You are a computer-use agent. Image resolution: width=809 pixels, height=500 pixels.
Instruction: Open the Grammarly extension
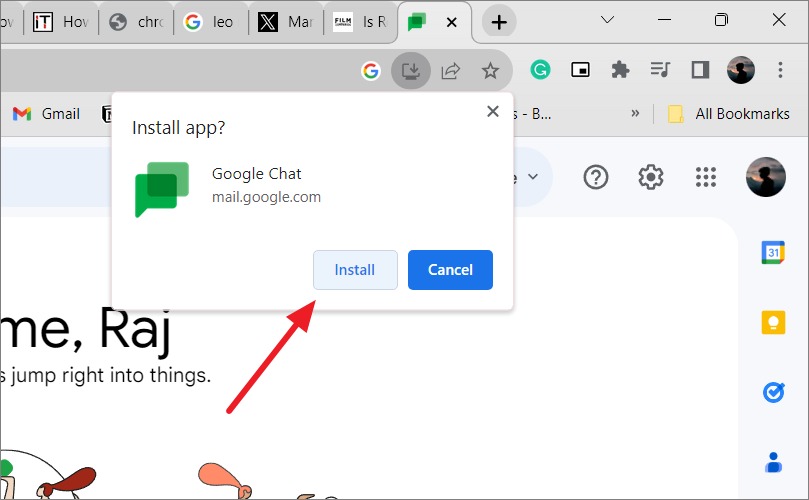[x=540, y=70]
